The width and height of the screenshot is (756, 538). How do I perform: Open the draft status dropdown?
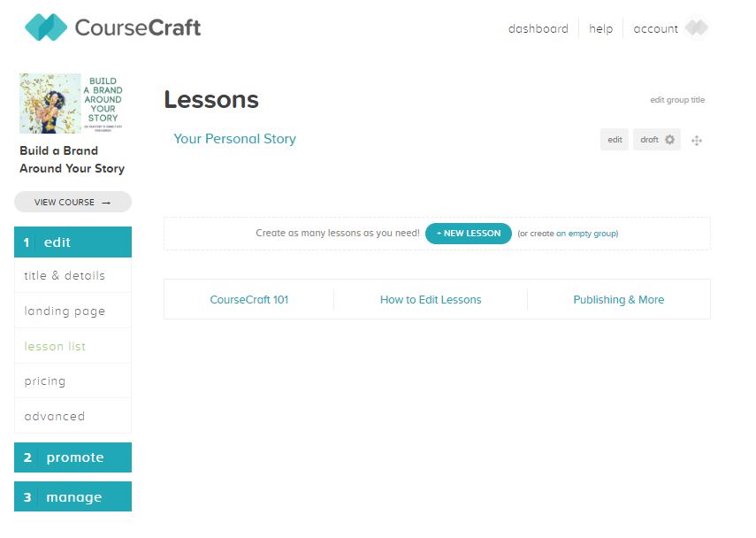tap(657, 140)
